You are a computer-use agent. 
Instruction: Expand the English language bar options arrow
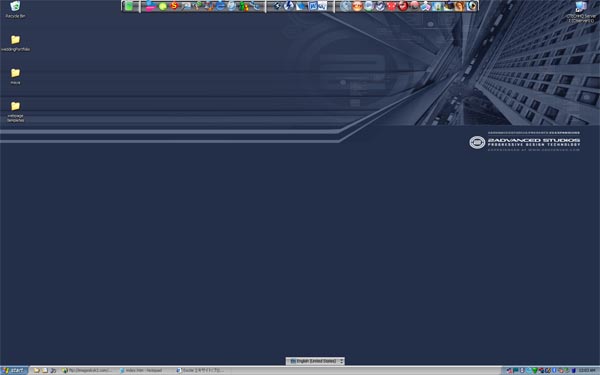pyautogui.click(x=342, y=361)
